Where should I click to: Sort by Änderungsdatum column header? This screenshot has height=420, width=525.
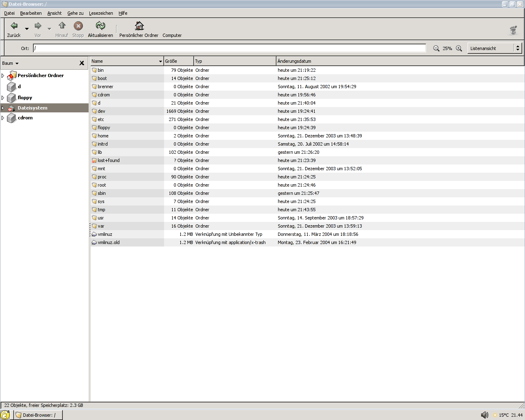click(294, 61)
